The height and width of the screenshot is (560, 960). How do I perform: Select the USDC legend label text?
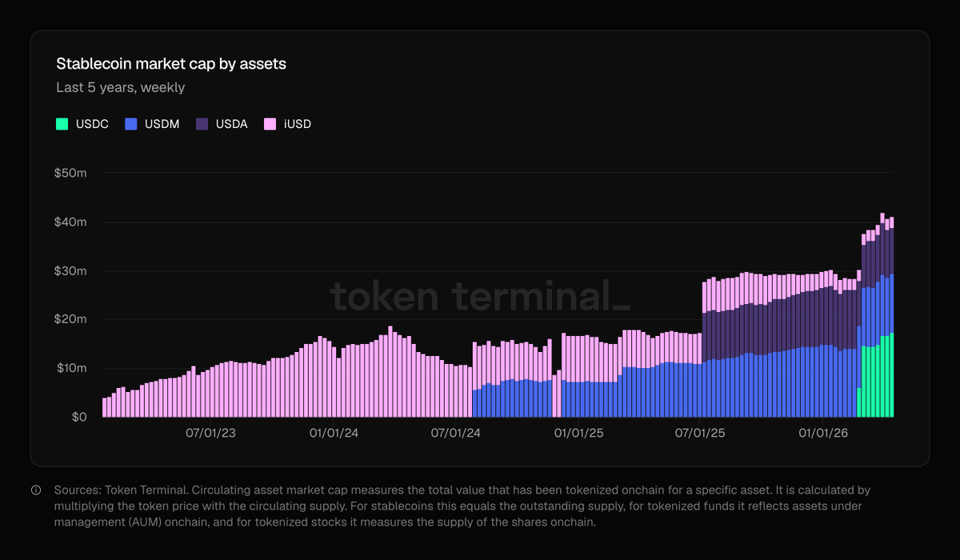tap(91, 124)
